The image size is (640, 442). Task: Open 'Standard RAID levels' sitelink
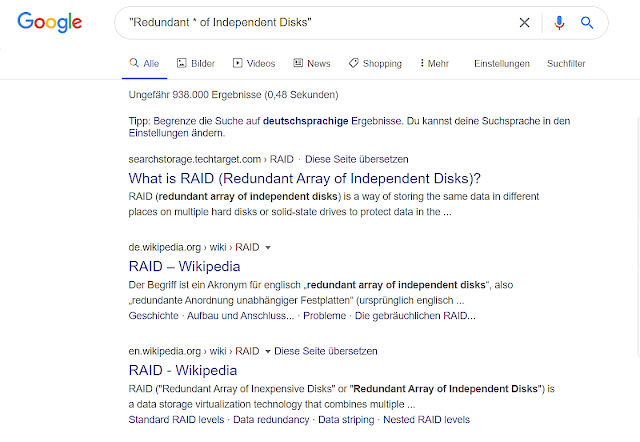tap(176, 420)
